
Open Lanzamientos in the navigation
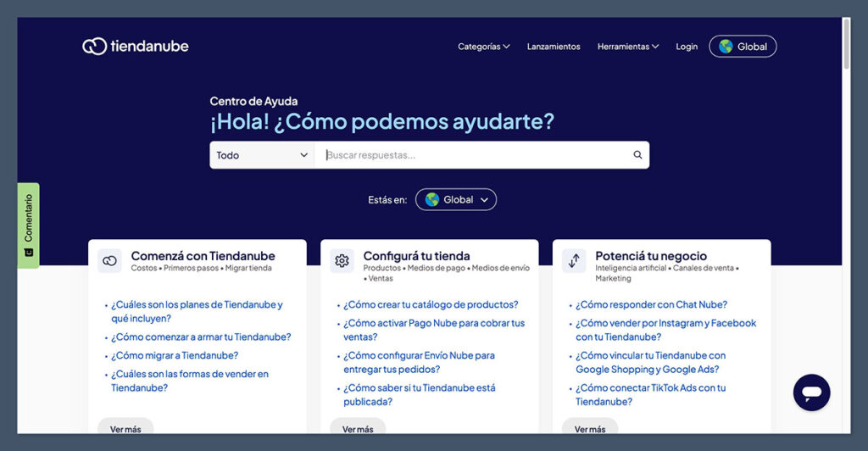pyautogui.click(x=554, y=47)
